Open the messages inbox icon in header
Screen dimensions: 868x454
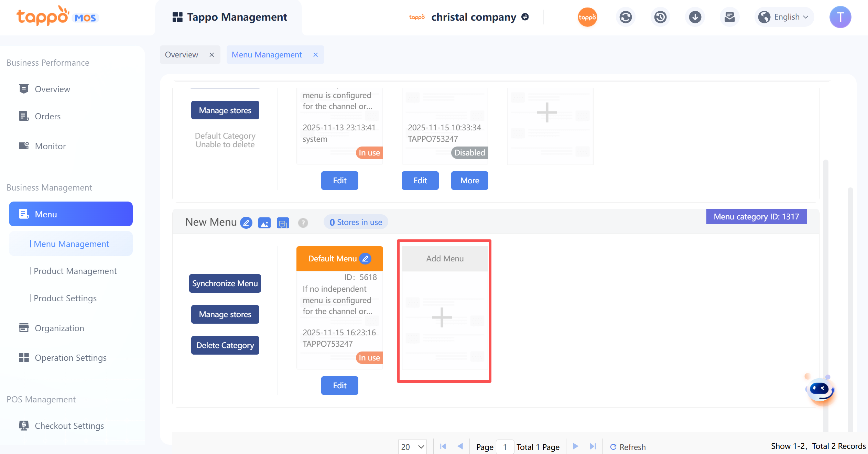(729, 17)
